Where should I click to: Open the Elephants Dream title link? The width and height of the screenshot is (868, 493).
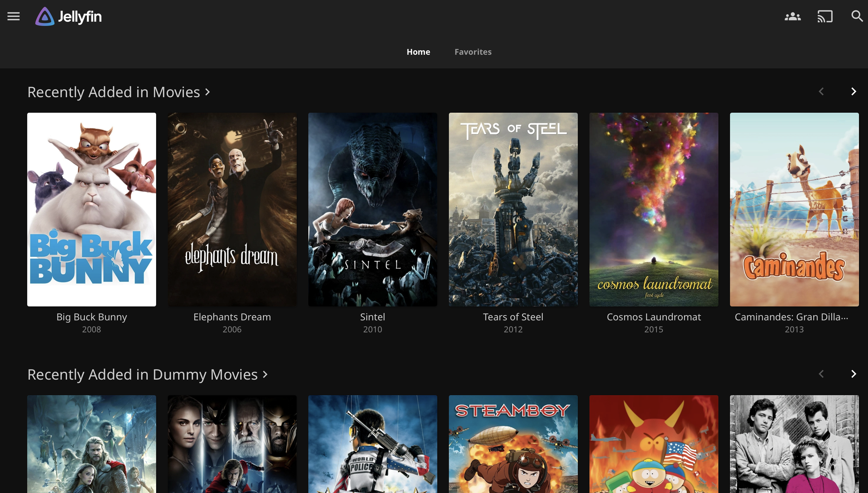point(232,317)
